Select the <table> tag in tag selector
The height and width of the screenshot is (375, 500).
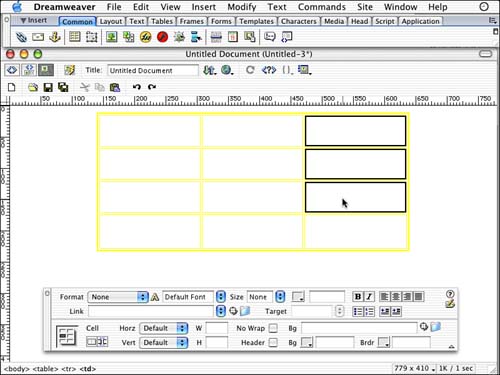tap(45, 369)
